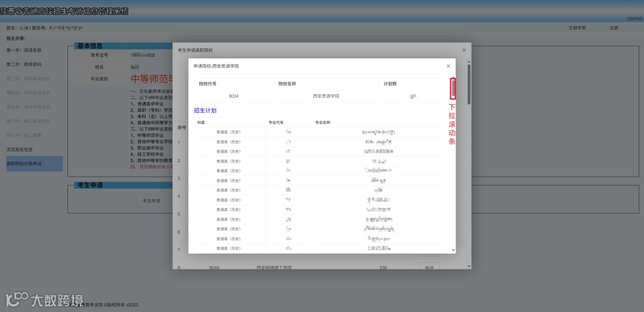
Task: Click the 考生申请 section header
Action: [x=90, y=185]
